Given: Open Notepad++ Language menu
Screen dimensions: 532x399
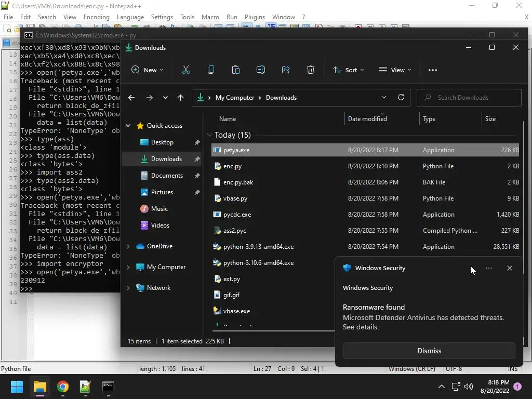Looking at the screenshot, I should coord(130,17).
